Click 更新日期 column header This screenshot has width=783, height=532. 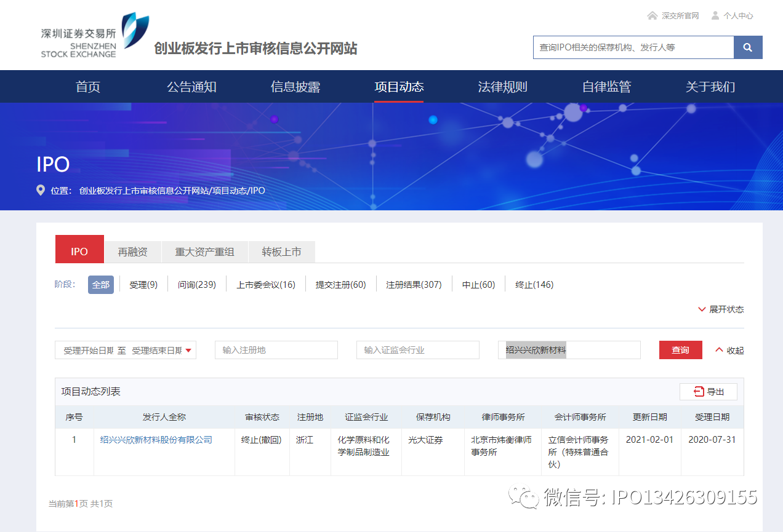point(650,417)
